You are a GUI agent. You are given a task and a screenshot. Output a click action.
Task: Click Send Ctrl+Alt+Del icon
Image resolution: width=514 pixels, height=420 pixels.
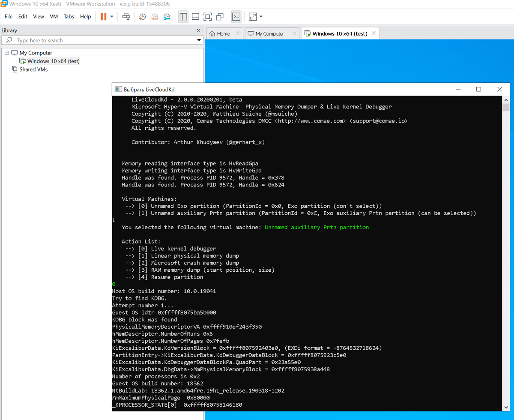coord(126,17)
